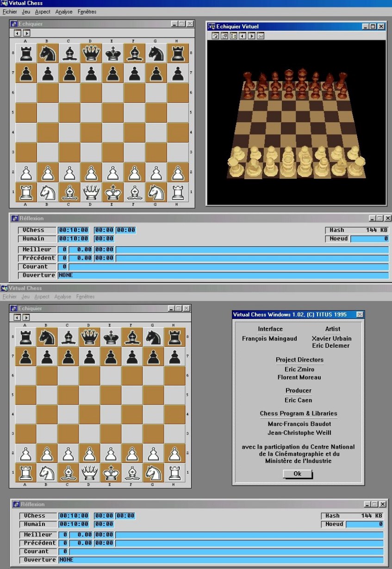Select the white pawn on E2, upper Echiquier board
This screenshot has width=392, height=569.
pos(112,172)
